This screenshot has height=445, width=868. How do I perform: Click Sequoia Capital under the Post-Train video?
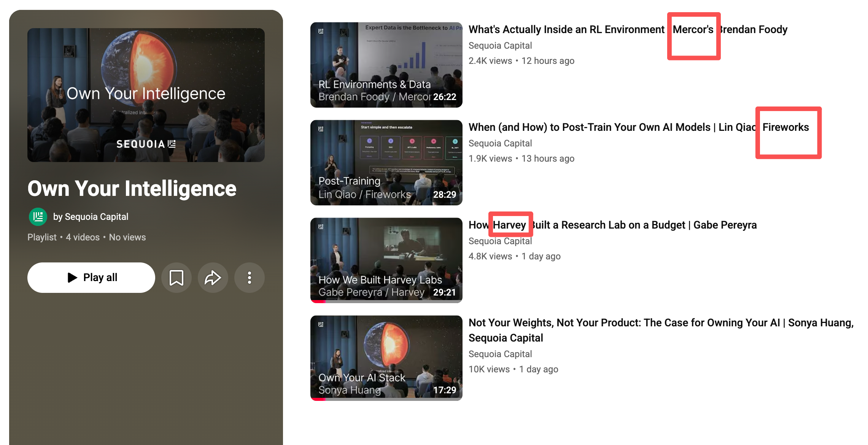(500, 143)
